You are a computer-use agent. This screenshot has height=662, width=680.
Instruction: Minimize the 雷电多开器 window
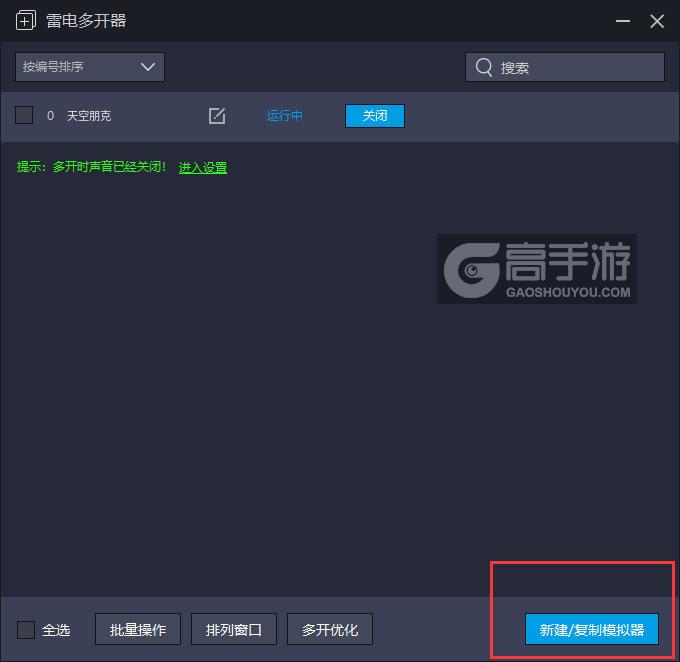click(x=623, y=21)
